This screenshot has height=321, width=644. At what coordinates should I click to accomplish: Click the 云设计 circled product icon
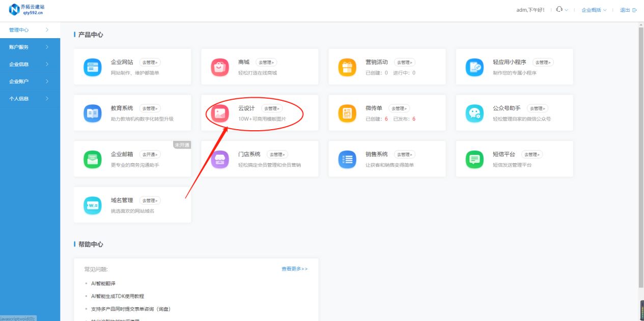[x=219, y=112]
